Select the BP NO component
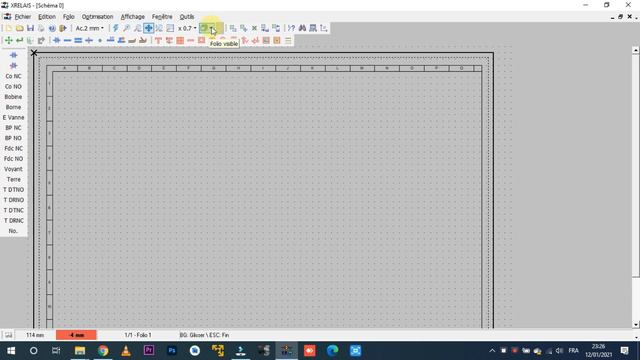The height and width of the screenshot is (360, 640). [13, 138]
